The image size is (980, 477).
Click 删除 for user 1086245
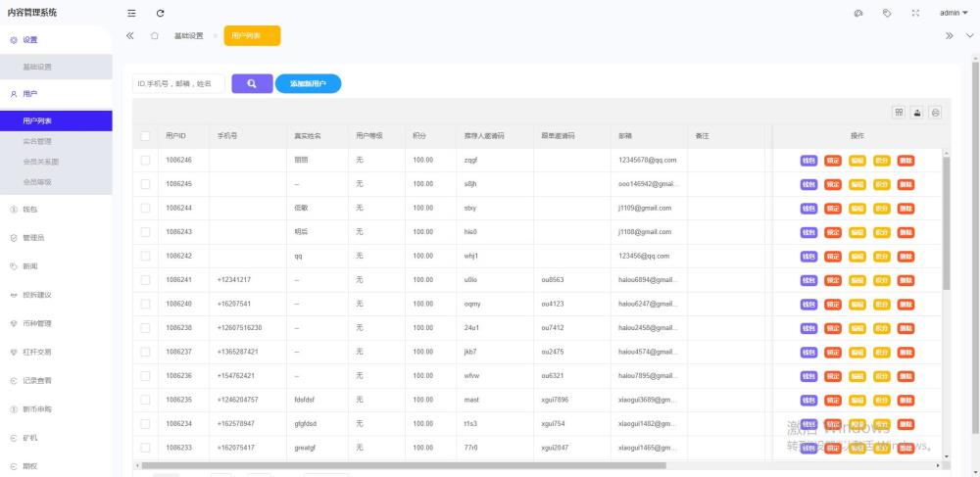pyautogui.click(x=906, y=184)
